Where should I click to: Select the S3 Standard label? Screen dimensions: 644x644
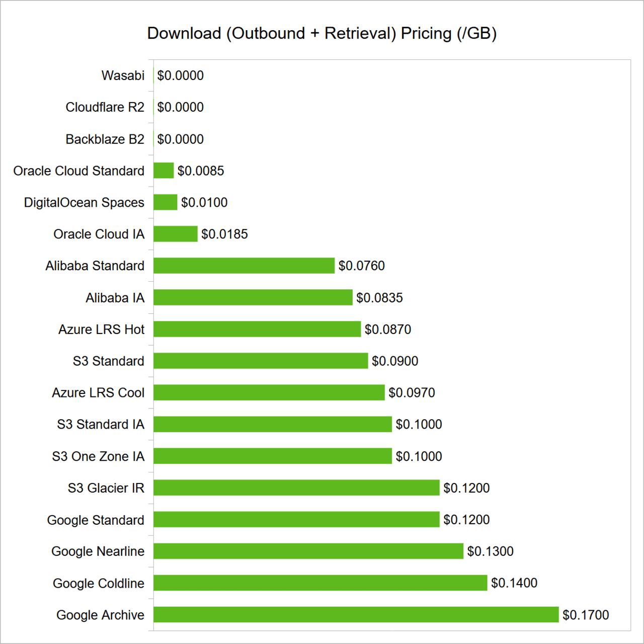[108, 361]
